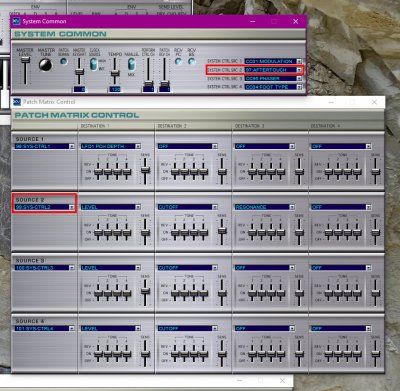Toggle the Patch Remain button
Image resolution: width=400 pixels, height=391 pixels.
point(63,61)
